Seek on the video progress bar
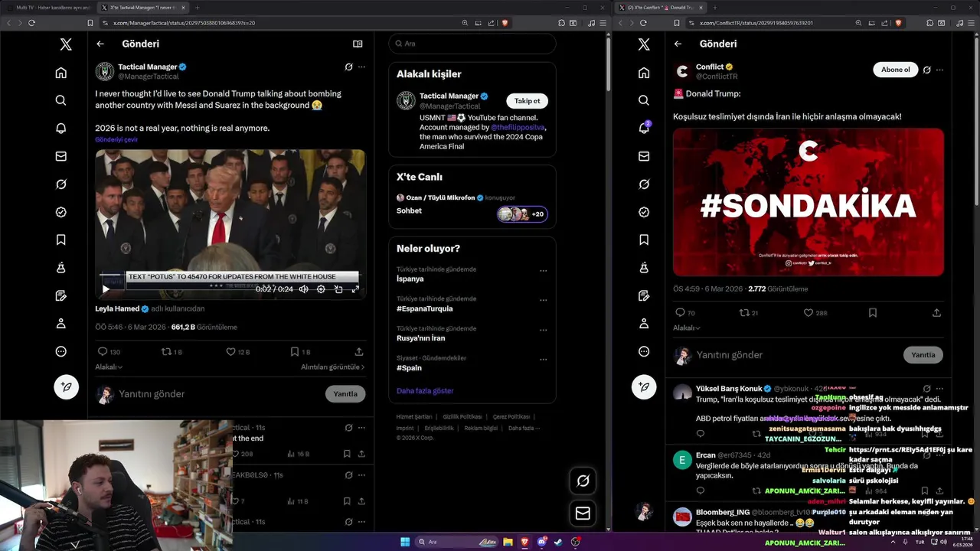The height and width of the screenshot is (551, 980). pos(230,273)
